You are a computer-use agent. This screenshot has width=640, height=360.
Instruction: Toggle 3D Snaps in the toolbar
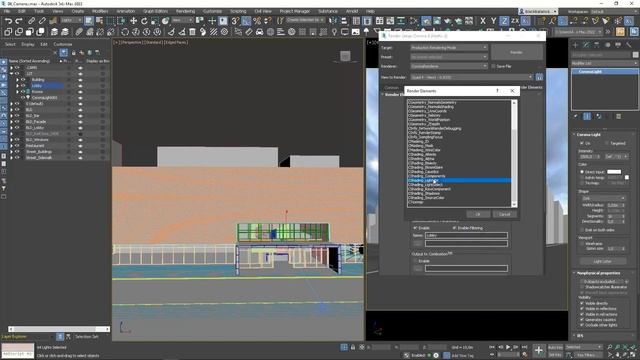click(235, 20)
